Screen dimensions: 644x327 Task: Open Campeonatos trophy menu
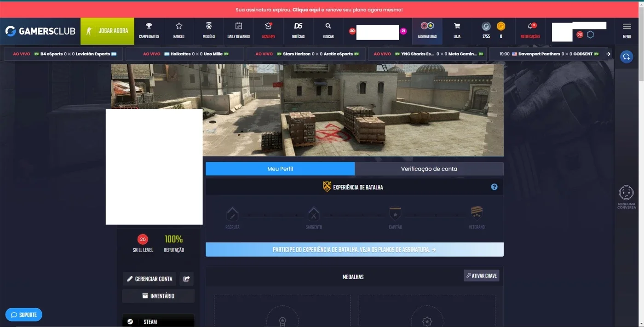[149, 31]
